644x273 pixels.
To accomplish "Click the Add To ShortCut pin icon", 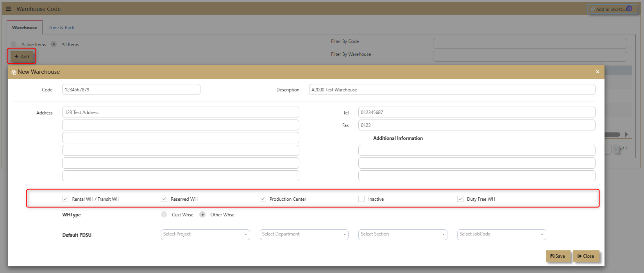I will coord(593,9).
